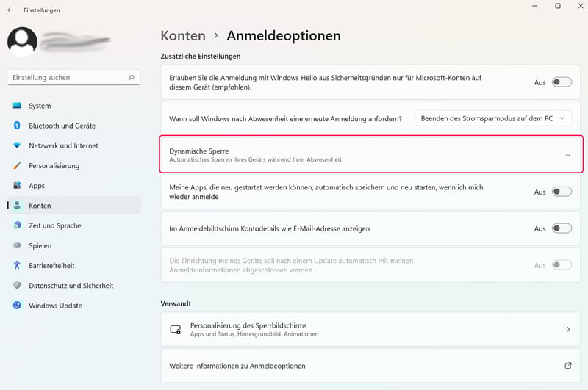The height and width of the screenshot is (390, 588).
Task: Select the Netzwerk und Internet icon
Action: (x=17, y=145)
